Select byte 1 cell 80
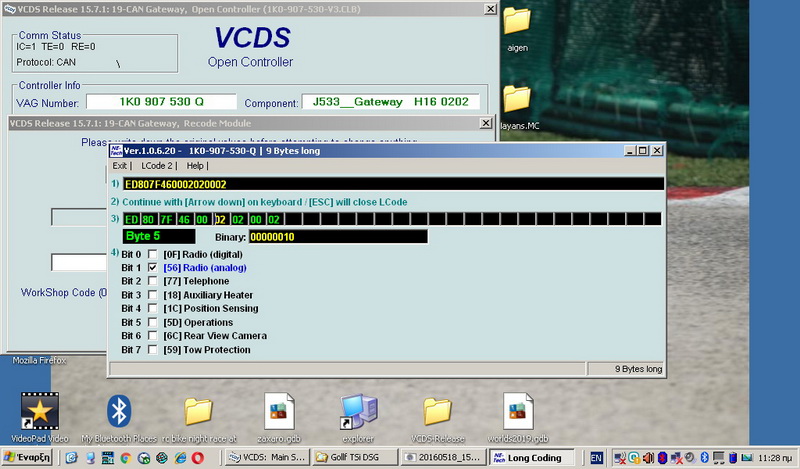 click(148, 219)
